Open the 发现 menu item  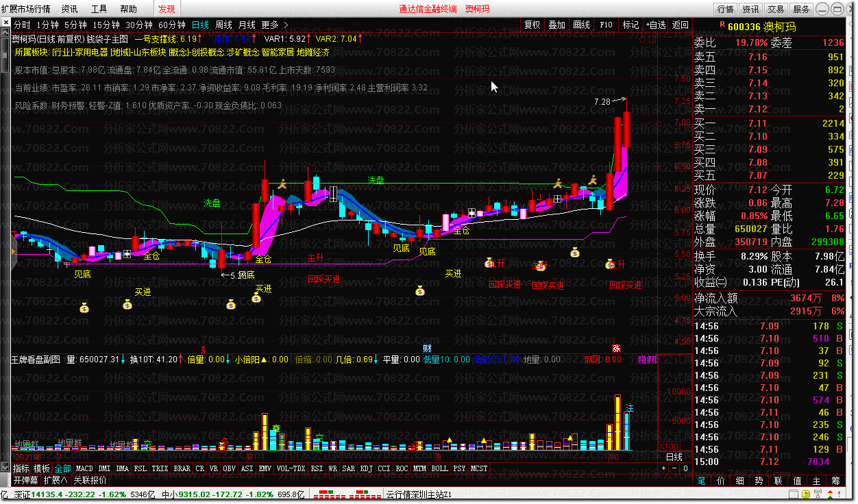coord(167,9)
